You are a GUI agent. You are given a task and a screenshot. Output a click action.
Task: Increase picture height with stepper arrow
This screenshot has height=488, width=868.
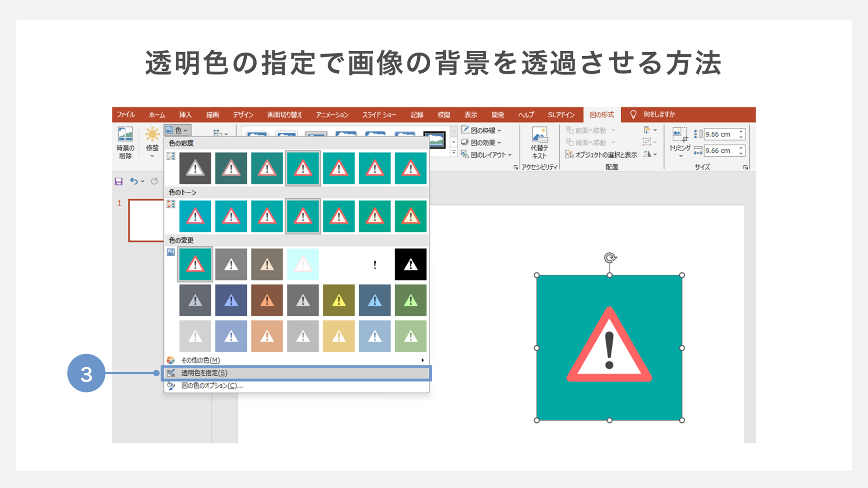coord(741,131)
